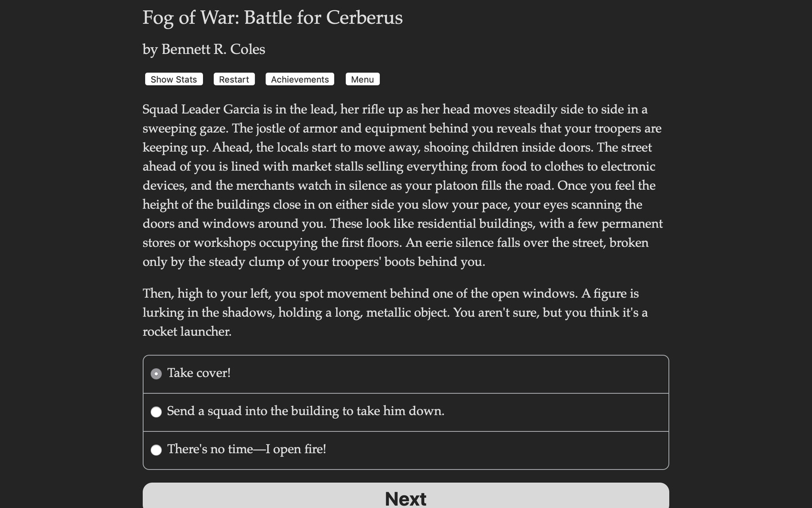Click the game title Fog of War
The image size is (812, 508).
(272, 17)
